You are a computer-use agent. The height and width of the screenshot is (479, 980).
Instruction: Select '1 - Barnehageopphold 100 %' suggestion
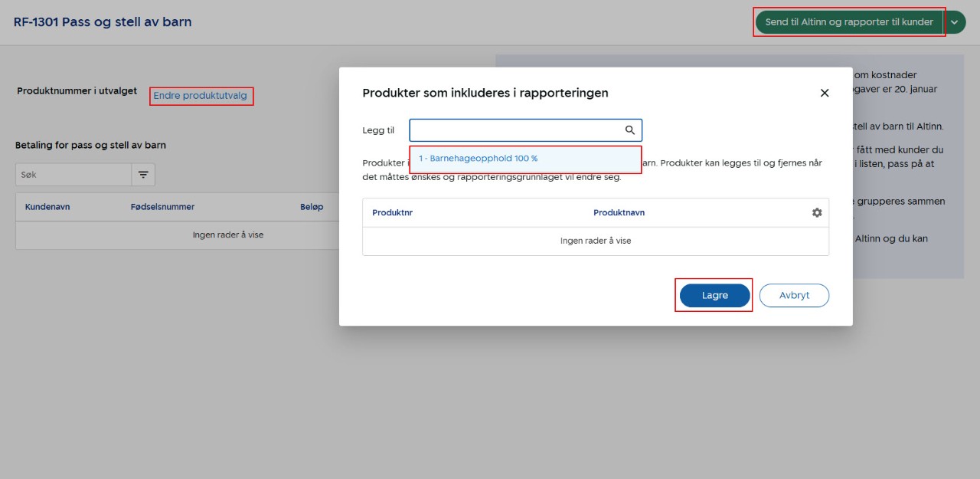coord(478,159)
